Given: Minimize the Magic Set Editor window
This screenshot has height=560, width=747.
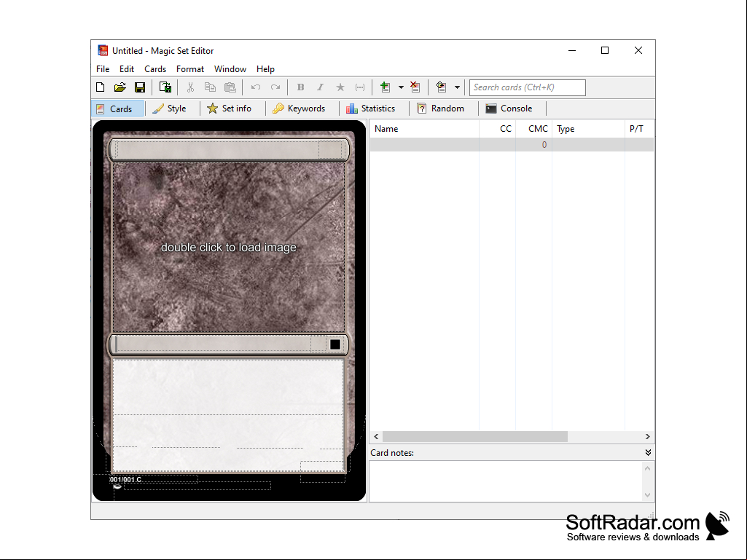Looking at the screenshot, I should tap(572, 50).
